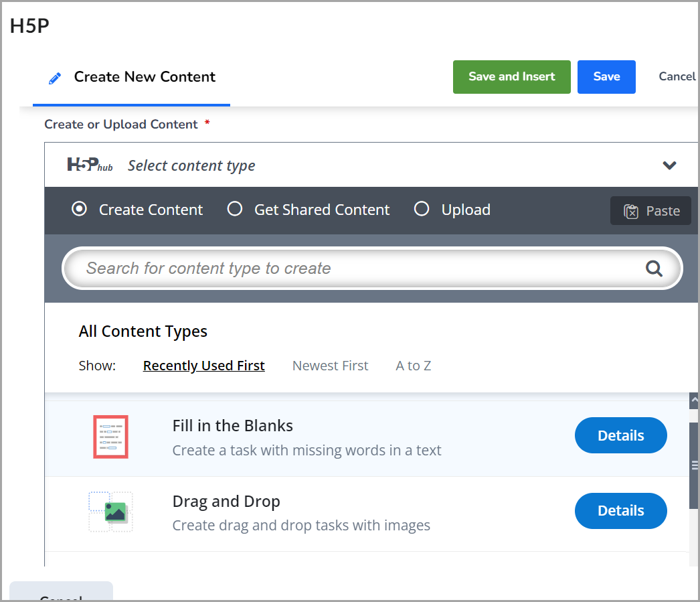Click the magnifying glass search icon
The height and width of the screenshot is (602, 700).
(x=654, y=268)
